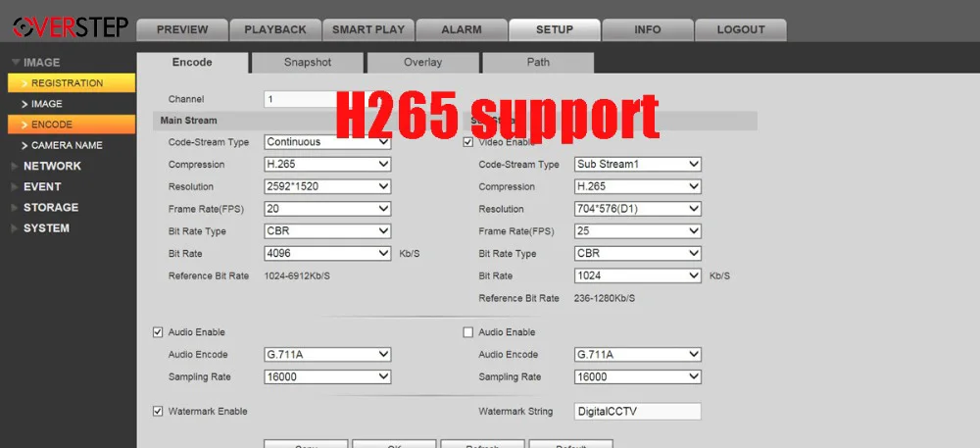Image resolution: width=980 pixels, height=448 pixels.
Task: Open the PREVIEW tab
Action: tap(182, 29)
